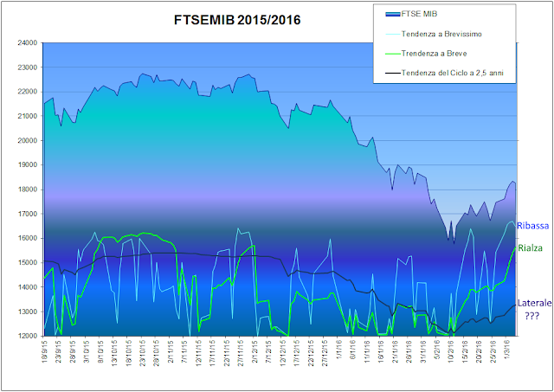554x392 pixels.
Task: Click the 18000 y-axis label
Action: pyautogui.click(x=27, y=190)
